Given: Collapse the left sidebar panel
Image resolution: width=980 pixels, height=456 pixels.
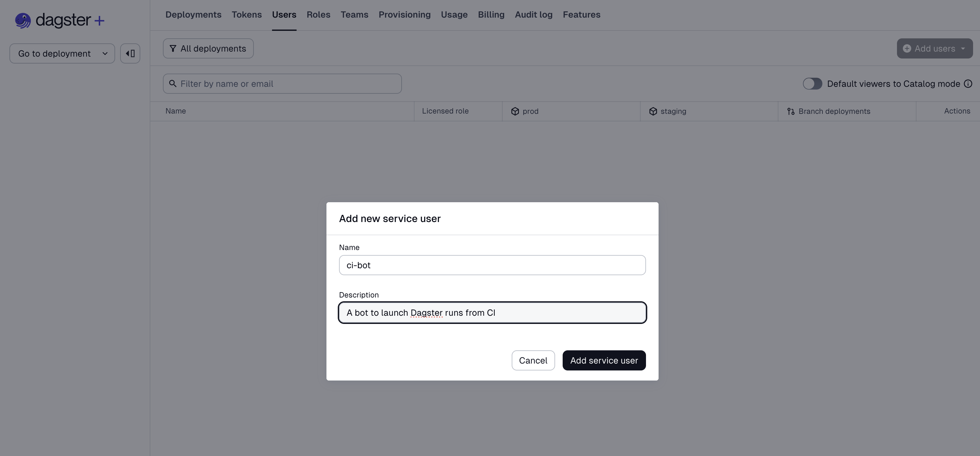Looking at the screenshot, I should coord(130,53).
